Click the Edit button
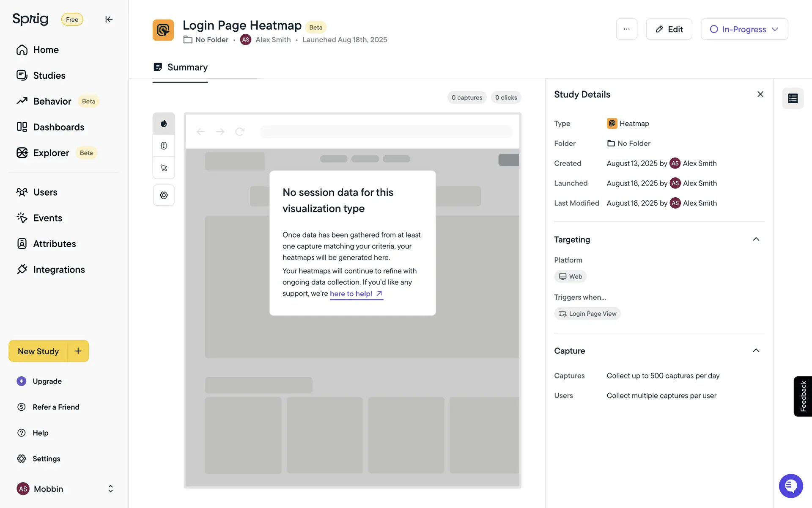The height and width of the screenshot is (508, 812). point(669,29)
